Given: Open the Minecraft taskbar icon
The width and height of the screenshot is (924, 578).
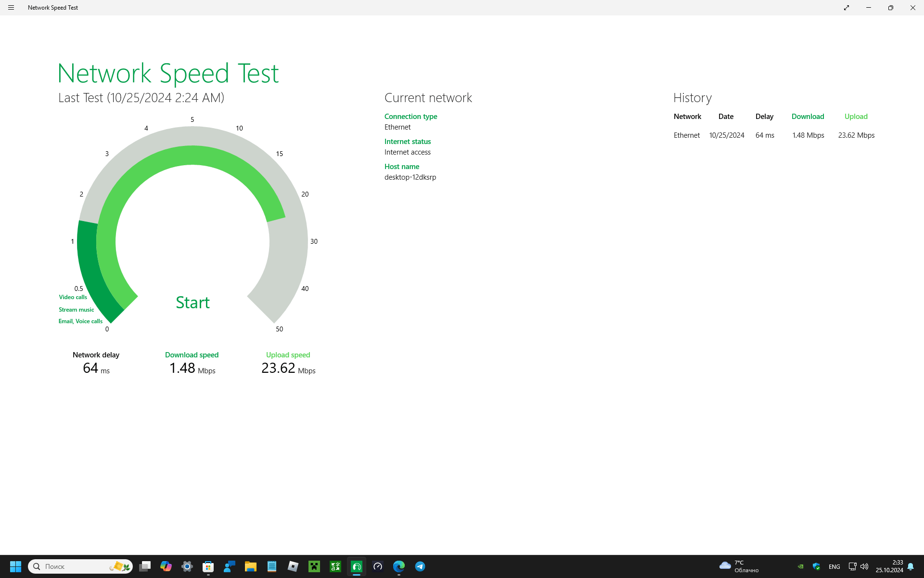Looking at the screenshot, I should [x=314, y=566].
